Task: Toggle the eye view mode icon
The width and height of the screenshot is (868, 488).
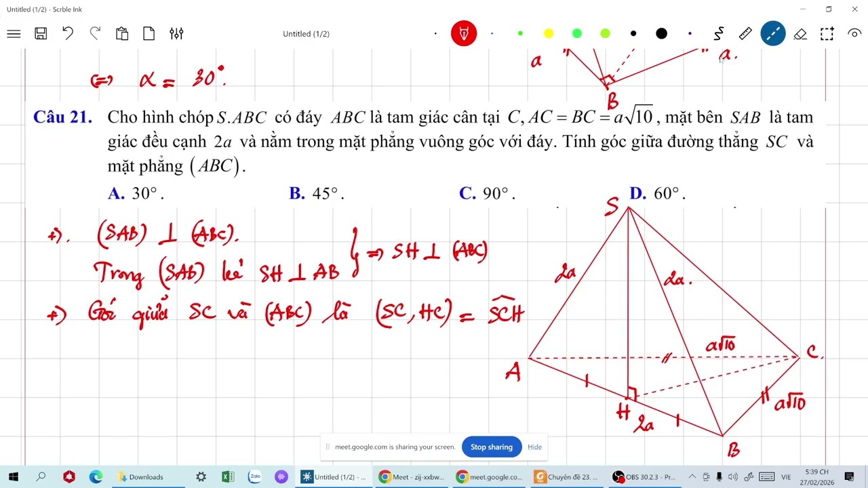Action: pos(854,34)
